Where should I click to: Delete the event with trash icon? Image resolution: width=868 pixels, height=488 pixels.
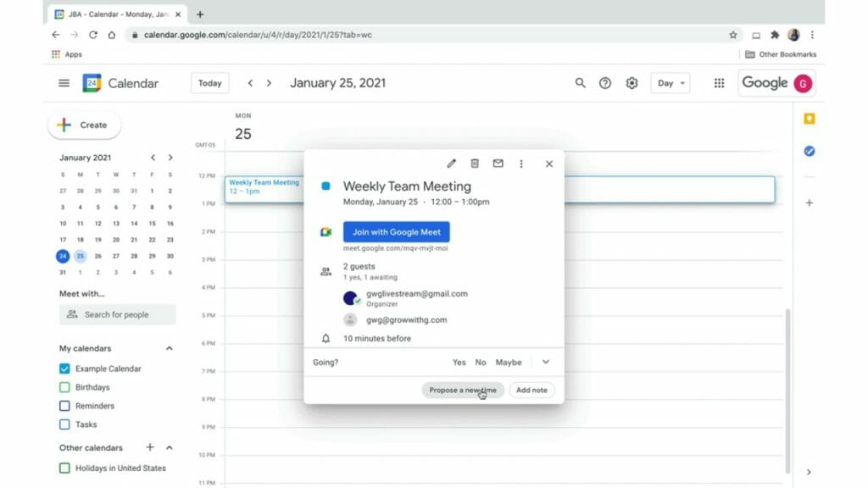475,164
